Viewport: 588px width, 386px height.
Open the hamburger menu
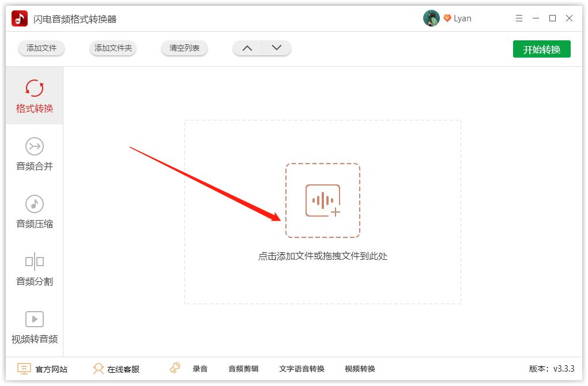[x=518, y=18]
